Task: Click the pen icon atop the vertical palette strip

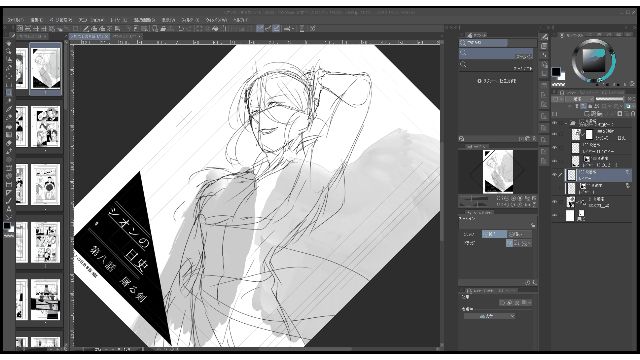Action: pyautogui.click(x=544, y=37)
